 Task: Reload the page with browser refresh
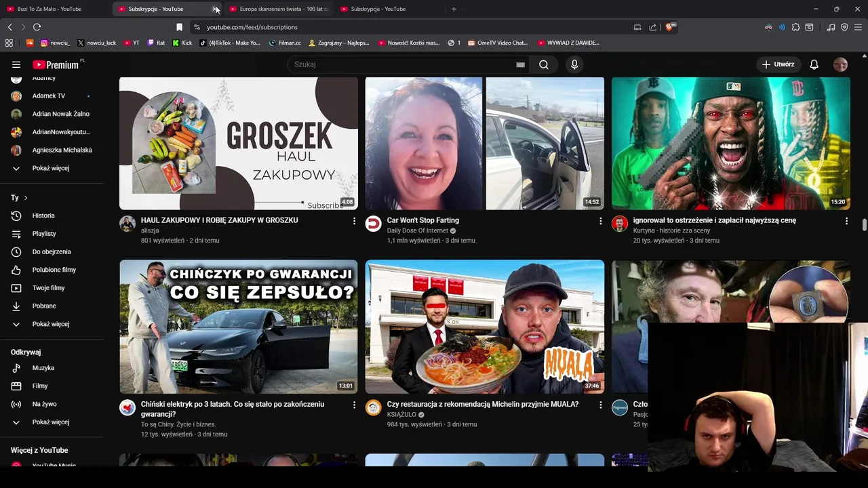(37, 27)
